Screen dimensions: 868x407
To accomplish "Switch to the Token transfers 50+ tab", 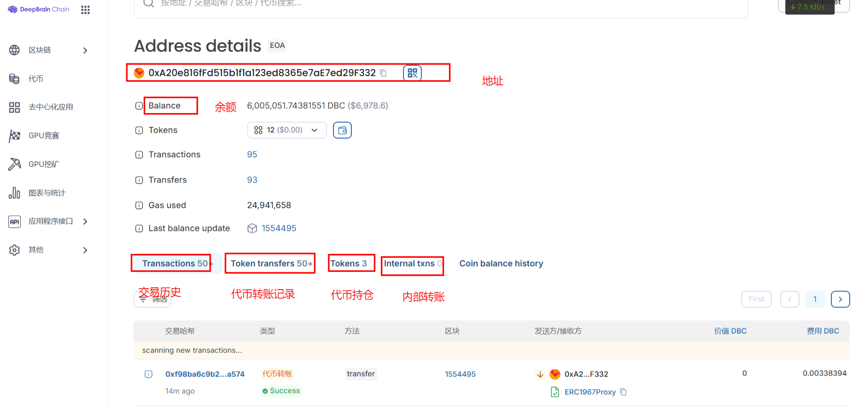I will coord(271,263).
